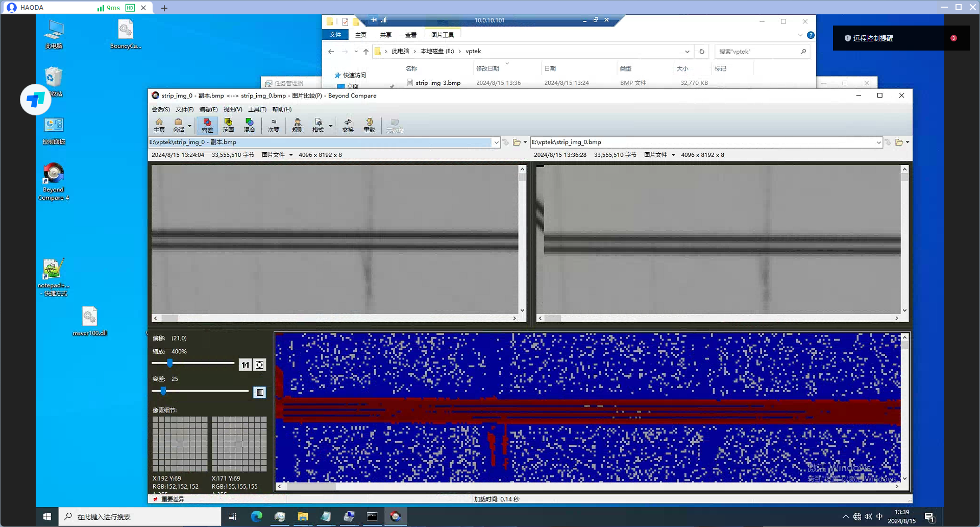Open the 会话(S) menu
Screen dimensions: 980x527
point(161,109)
